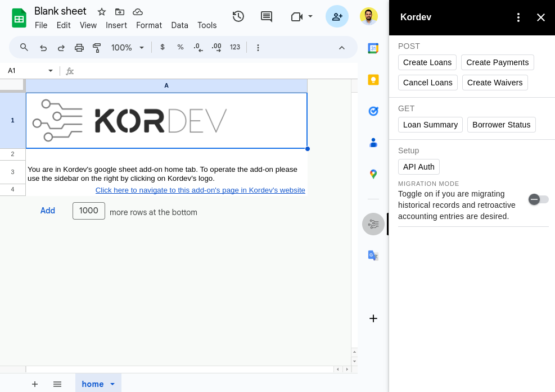Search the toolbar menus icon
Image resolution: width=555 pixels, height=392 pixels.
pyautogui.click(x=24, y=47)
